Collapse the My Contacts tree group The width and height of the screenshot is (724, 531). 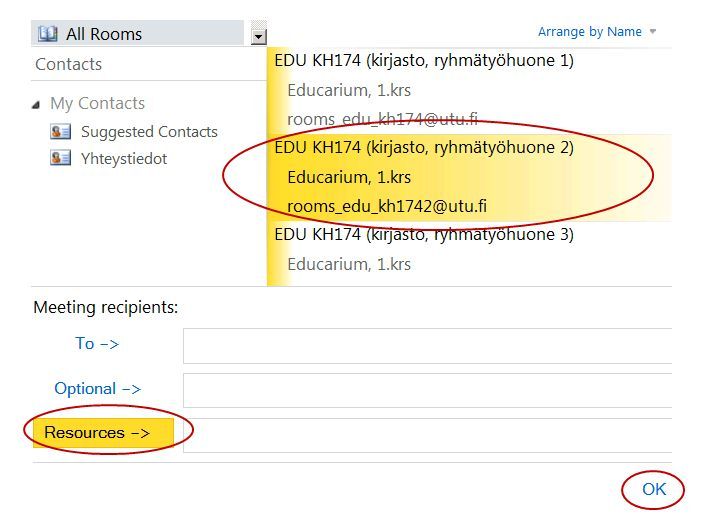click(37, 104)
